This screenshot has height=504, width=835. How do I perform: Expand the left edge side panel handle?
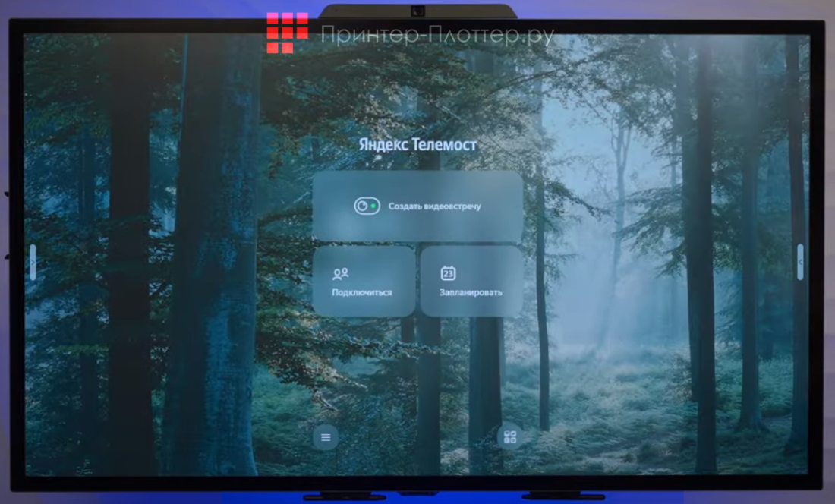[x=32, y=262]
